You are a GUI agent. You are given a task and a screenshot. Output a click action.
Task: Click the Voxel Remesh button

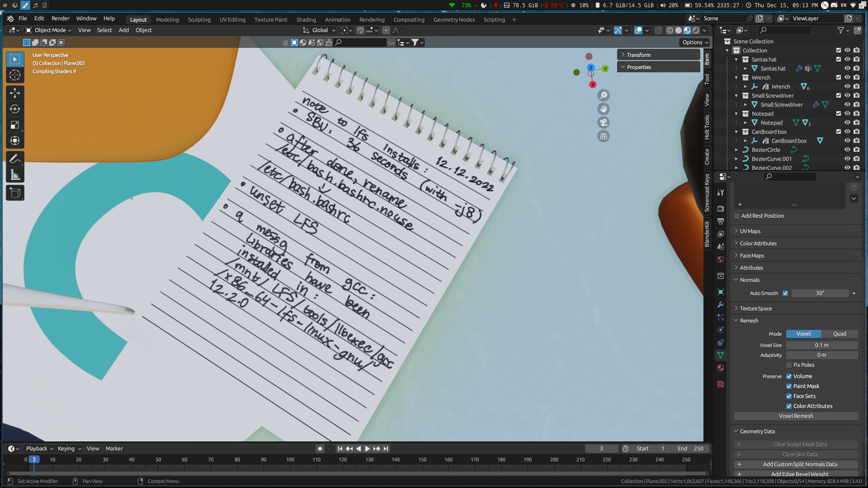tap(796, 416)
